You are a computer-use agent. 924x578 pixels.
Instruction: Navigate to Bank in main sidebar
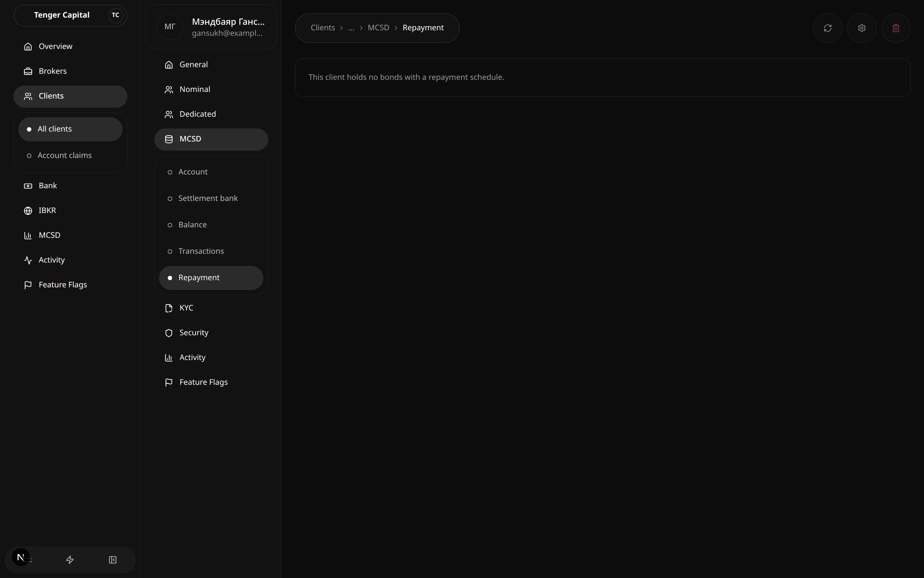(70, 186)
